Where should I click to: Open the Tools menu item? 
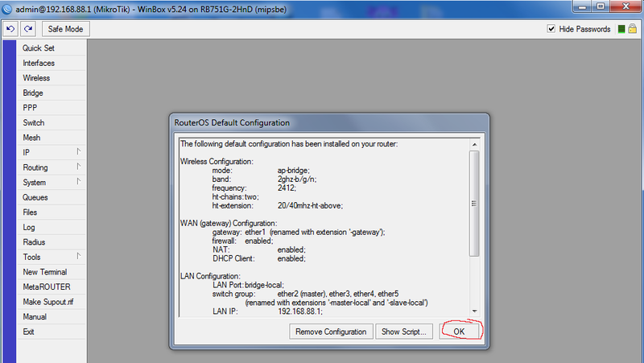pos(52,257)
